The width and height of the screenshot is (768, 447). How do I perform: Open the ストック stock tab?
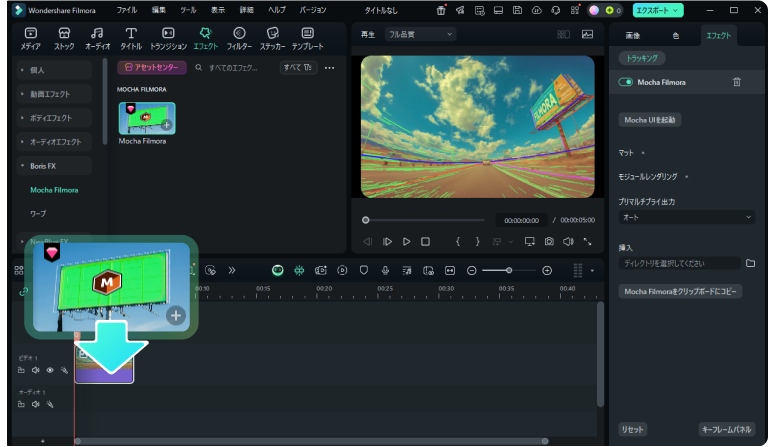(x=64, y=39)
